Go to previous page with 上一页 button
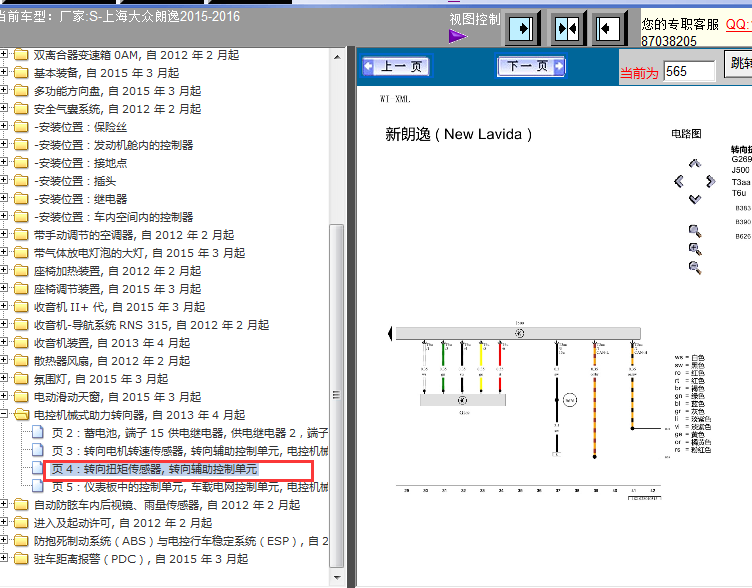The image size is (752, 588). tap(396, 66)
